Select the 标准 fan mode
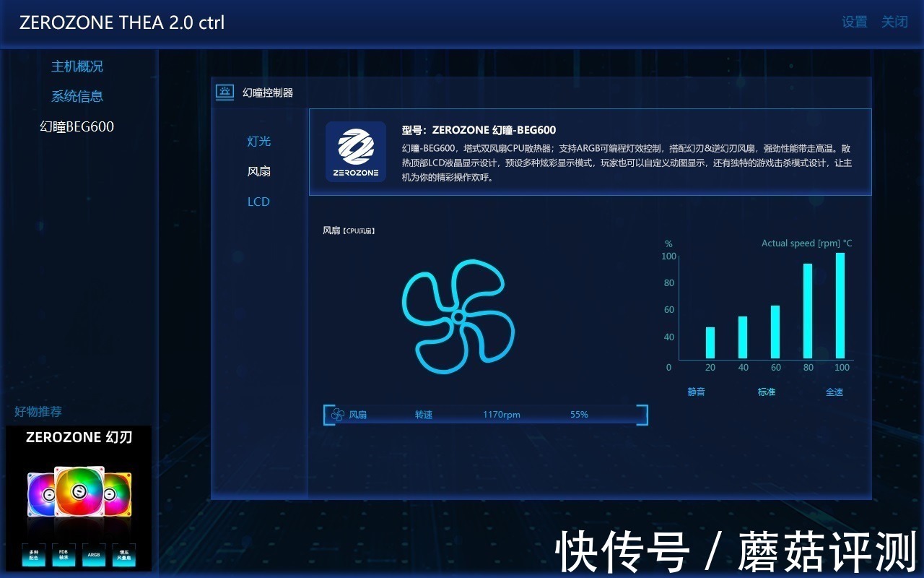Screen dimensions: 924x578 click(x=767, y=392)
